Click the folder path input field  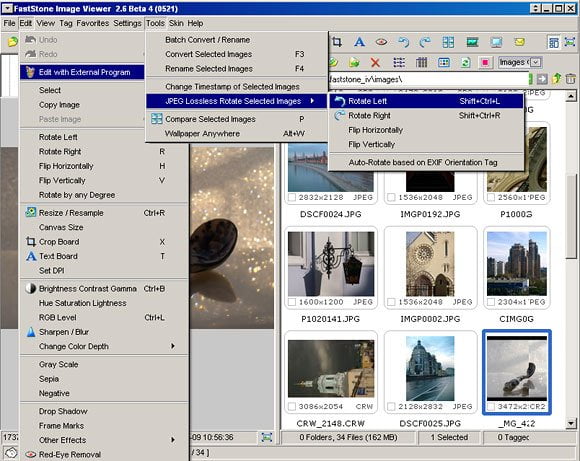pos(428,79)
